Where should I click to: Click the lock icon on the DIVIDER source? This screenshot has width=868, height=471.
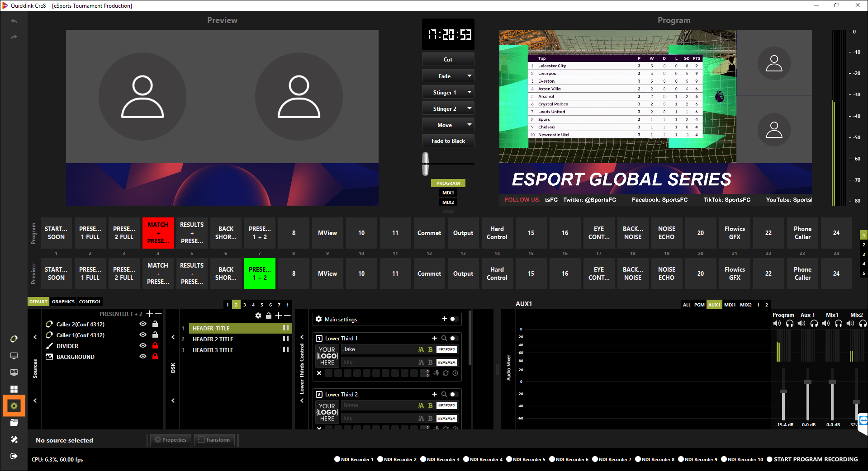tap(155, 346)
